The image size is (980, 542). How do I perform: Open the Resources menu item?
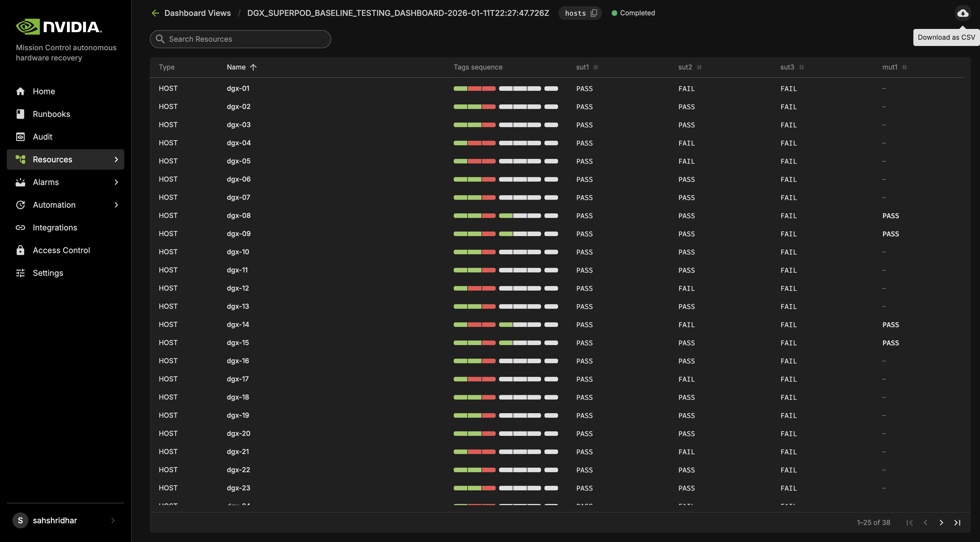click(x=66, y=159)
